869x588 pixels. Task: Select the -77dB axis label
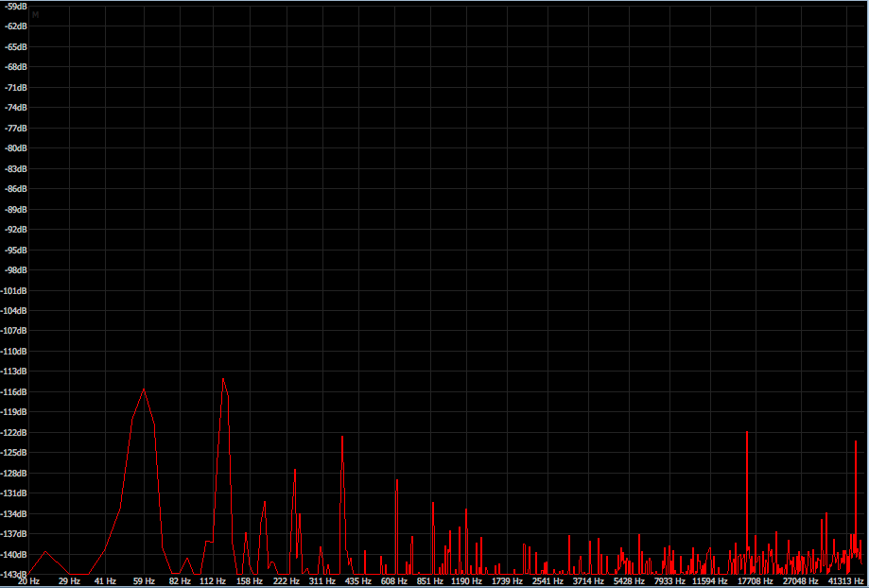click(x=14, y=128)
